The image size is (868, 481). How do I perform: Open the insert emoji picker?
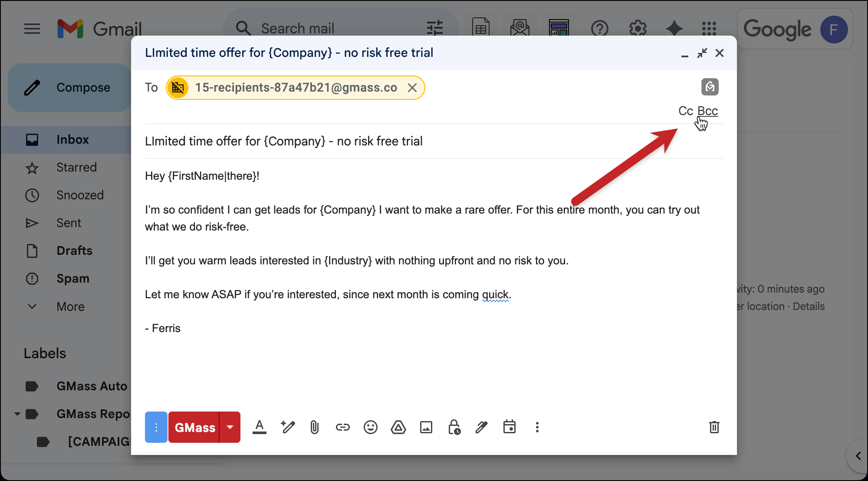click(x=370, y=428)
